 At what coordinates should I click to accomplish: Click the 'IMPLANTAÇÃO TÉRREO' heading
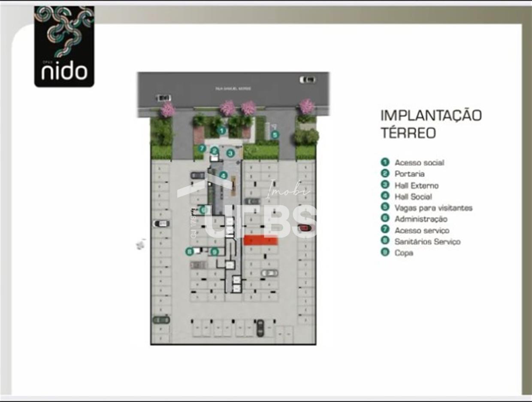pos(431,124)
